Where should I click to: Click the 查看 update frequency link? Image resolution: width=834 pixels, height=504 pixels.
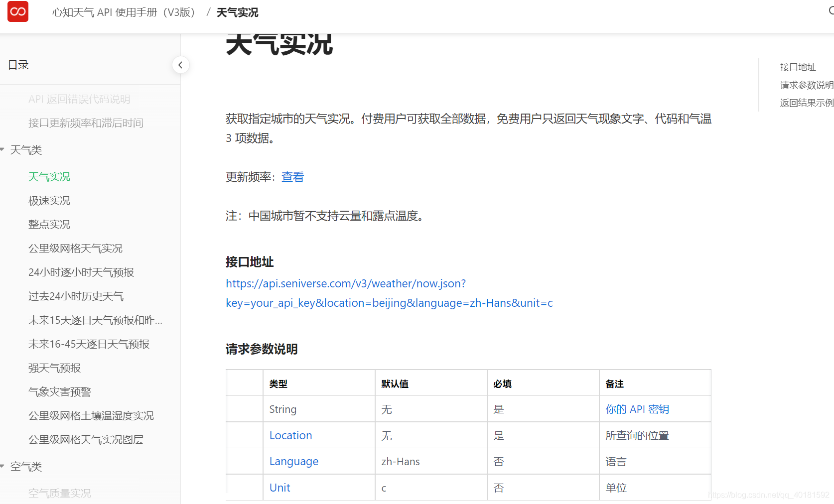[292, 177]
